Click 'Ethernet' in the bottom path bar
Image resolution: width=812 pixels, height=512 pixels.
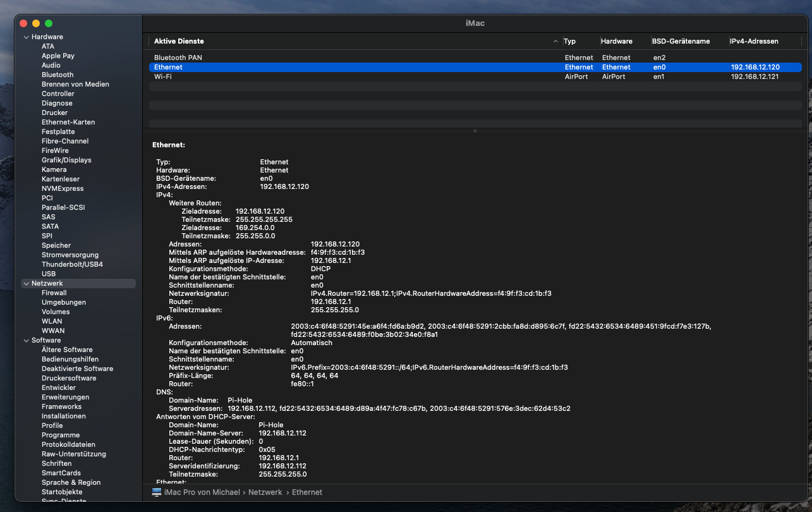(x=307, y=492)
